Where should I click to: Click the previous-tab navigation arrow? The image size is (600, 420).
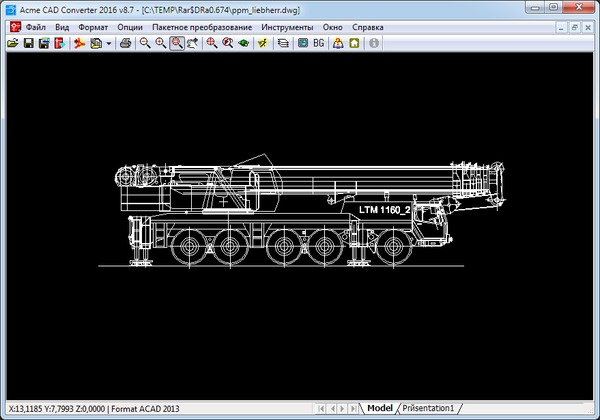coord(332,409)
